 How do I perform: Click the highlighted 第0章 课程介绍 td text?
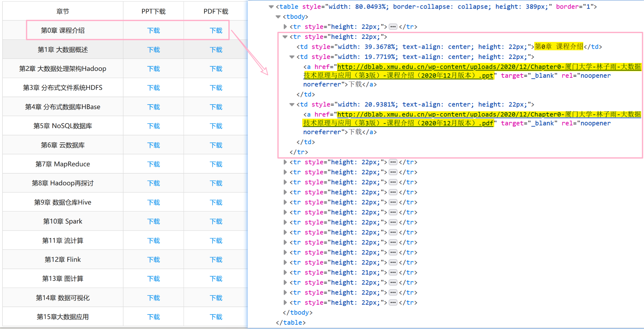[558, 47]
